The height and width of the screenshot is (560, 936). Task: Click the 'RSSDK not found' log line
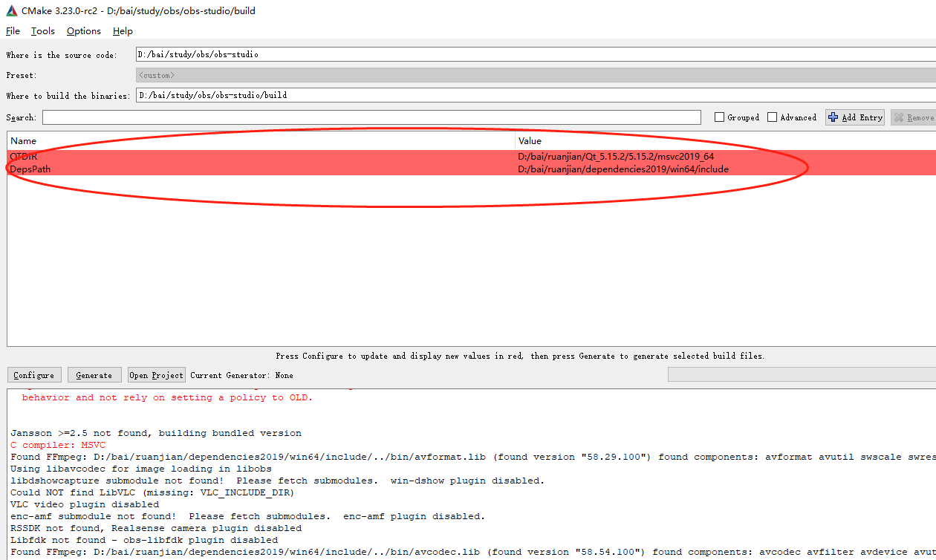coord(156,528)
